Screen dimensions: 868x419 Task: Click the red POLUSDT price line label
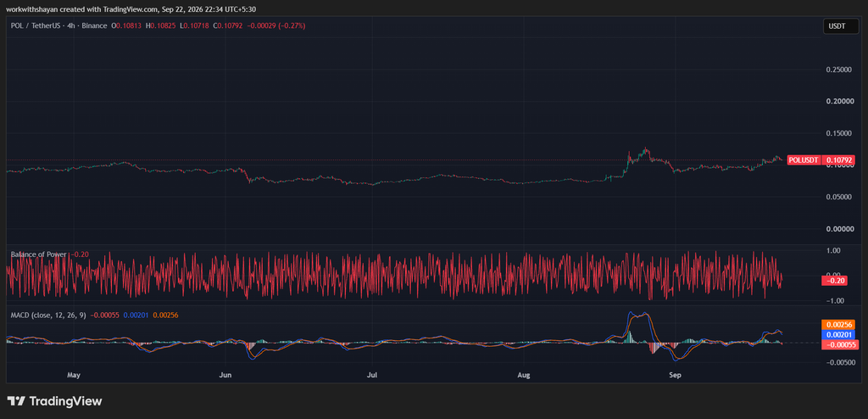tap(804, 160)
